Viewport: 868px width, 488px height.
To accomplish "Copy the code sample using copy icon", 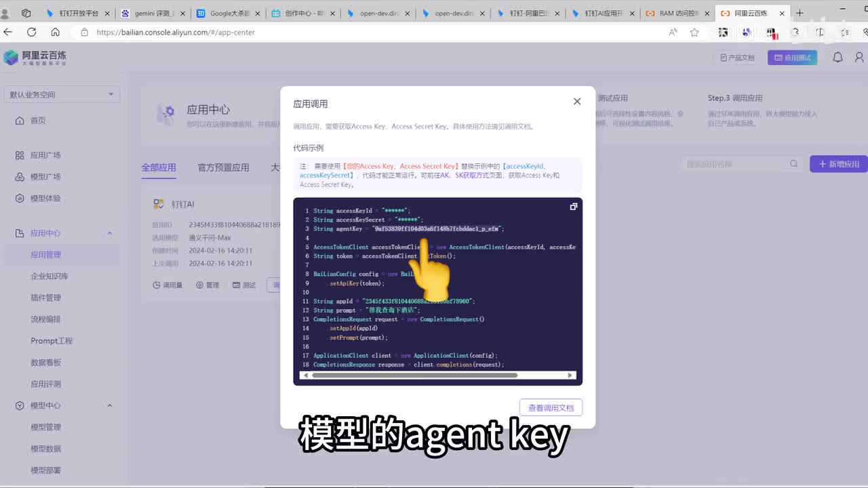I will click(573, 207).
